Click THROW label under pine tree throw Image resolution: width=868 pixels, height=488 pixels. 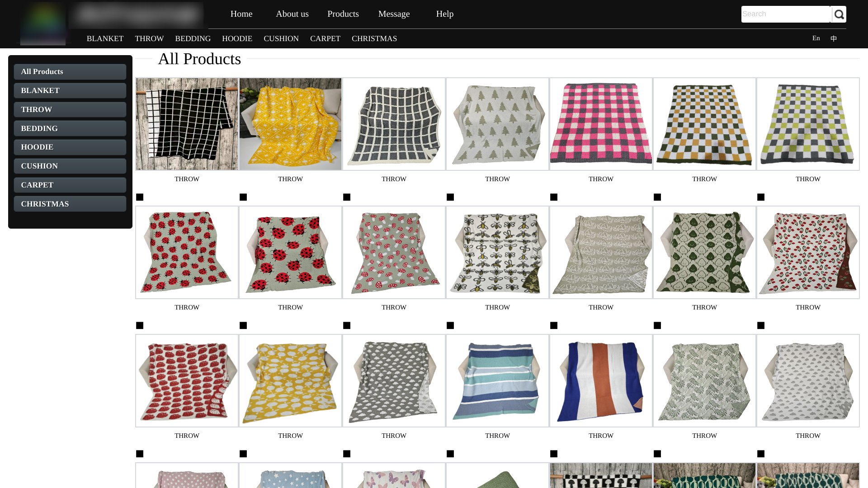pyautogui.click(x=497, y=179)
